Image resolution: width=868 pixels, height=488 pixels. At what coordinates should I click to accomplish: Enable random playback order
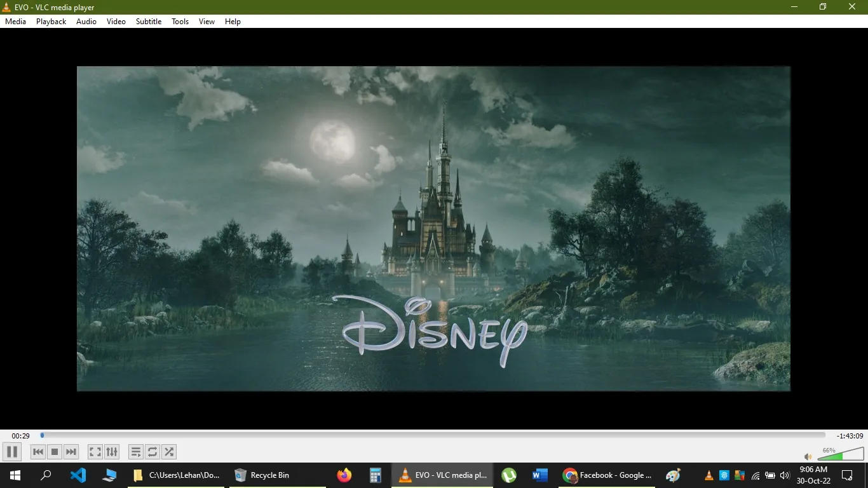[169, 452]
